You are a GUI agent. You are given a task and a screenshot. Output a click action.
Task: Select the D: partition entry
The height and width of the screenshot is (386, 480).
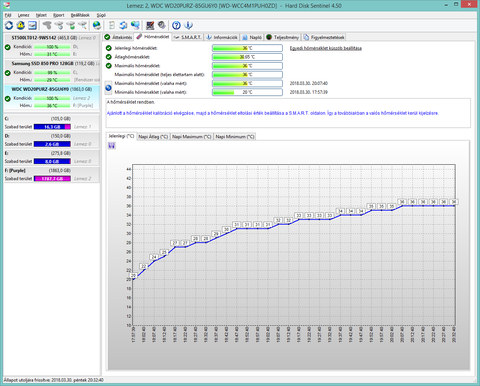tap(52, 140)
